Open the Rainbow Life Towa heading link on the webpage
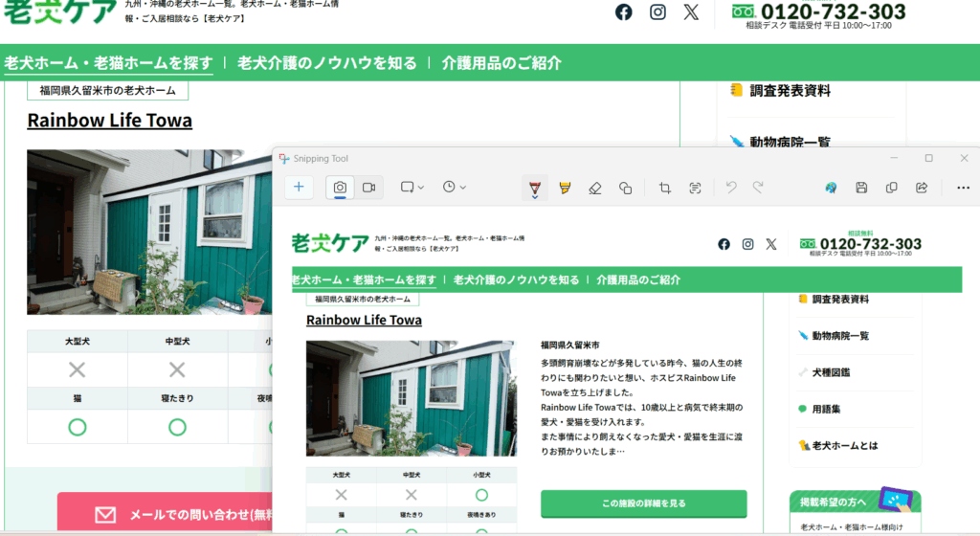This screenshot has height=536, width=980. click(x=109, y=121)
